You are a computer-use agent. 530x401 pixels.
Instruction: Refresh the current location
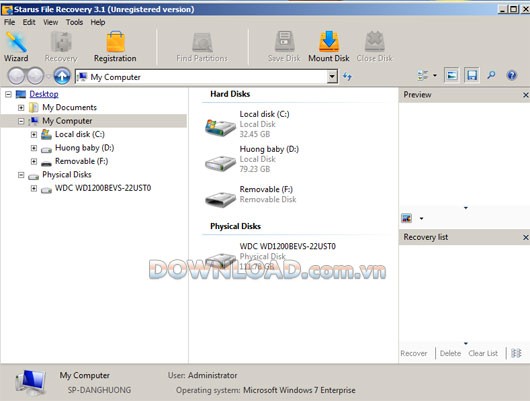347,76
